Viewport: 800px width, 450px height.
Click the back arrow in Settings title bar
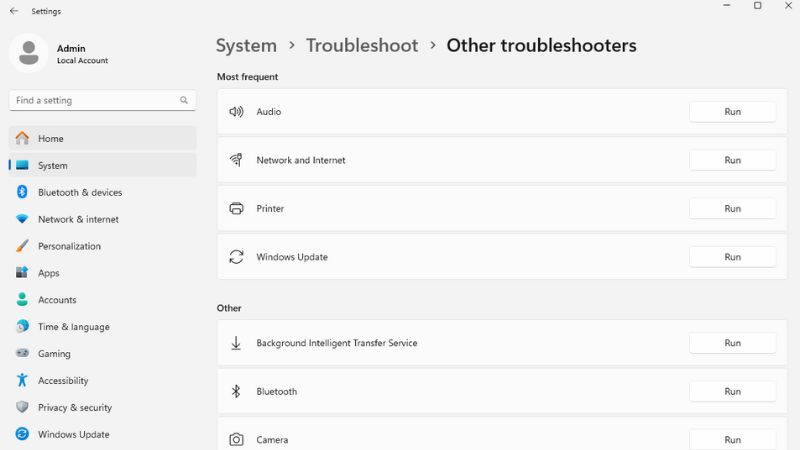14,11
